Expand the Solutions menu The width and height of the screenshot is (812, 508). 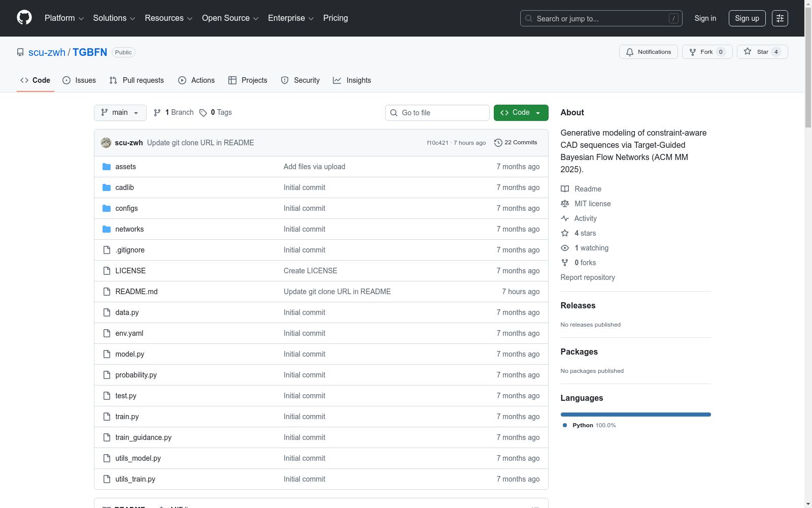click(x=114, y=18)
